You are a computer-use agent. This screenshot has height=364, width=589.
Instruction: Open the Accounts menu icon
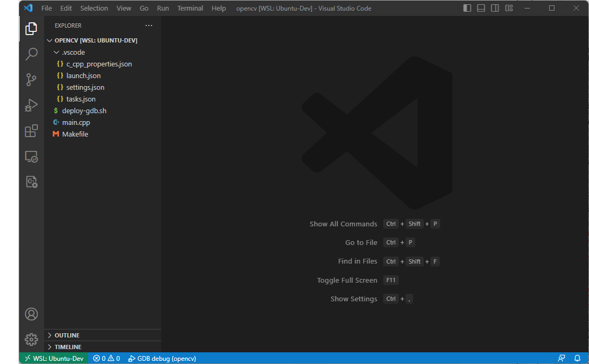31,314
